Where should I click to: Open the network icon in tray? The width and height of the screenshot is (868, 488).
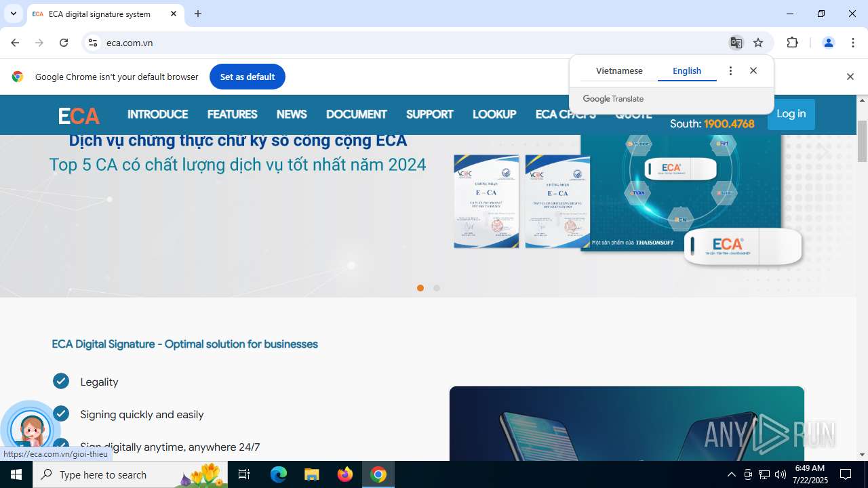click(764, 474)
